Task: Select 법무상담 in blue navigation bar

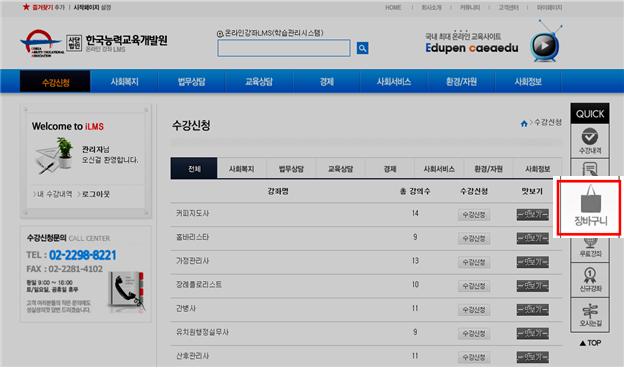Action: (x=191, y=82)
